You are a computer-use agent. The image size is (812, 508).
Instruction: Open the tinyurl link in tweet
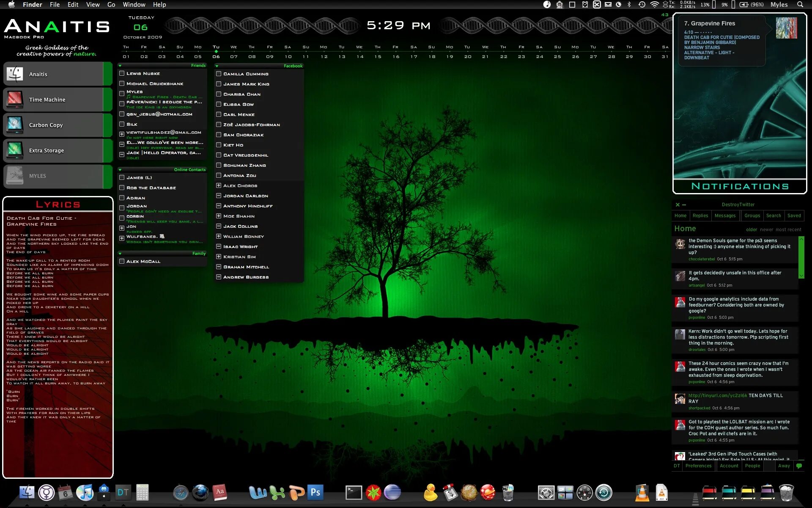pos(717,395)
